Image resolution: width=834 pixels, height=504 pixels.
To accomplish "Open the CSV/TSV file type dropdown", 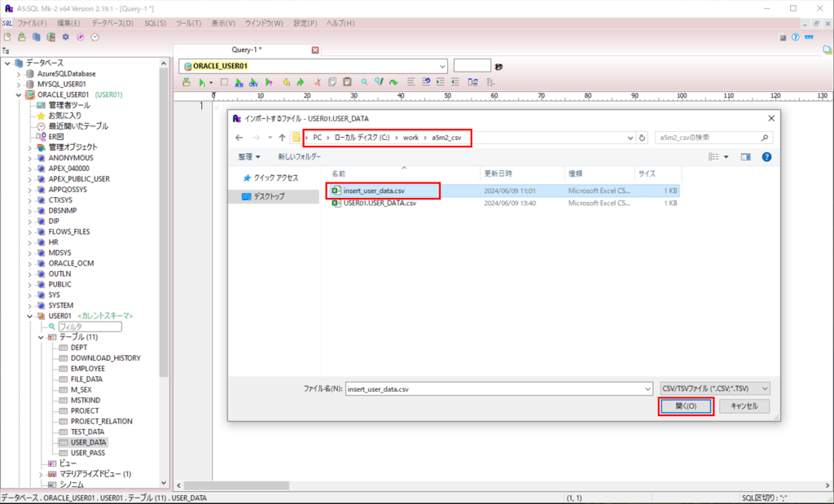I will tap(714, 388).
